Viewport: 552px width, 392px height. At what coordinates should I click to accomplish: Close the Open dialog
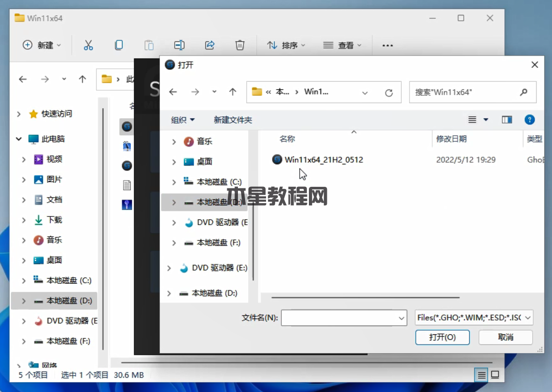[x=535, y=65]
